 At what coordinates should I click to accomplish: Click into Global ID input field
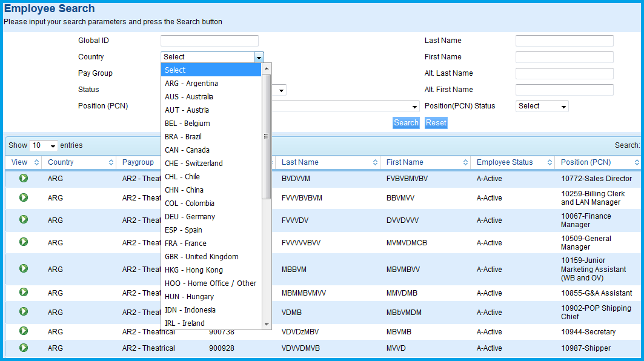coord(209,41)
